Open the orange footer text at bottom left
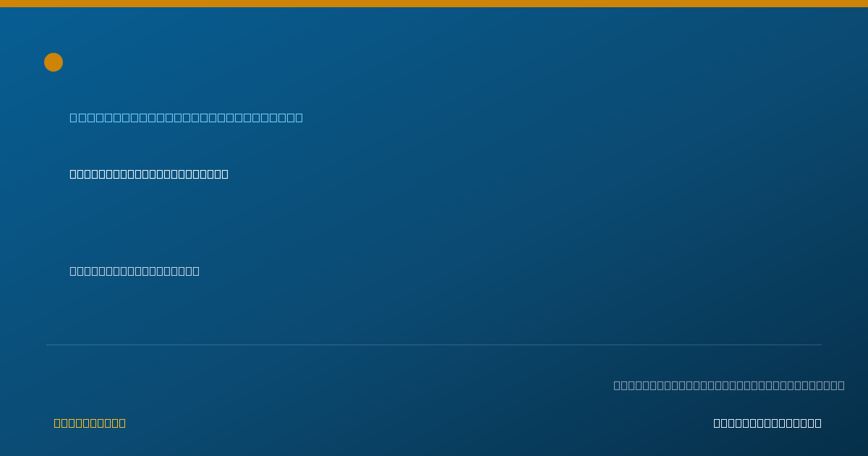 tap(90, 423)
